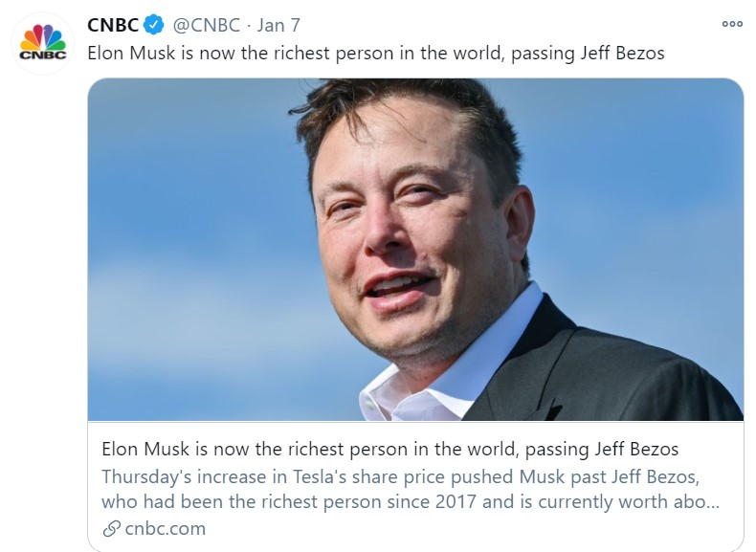
Task: Click the @CNBC handle
Action: 207,25
